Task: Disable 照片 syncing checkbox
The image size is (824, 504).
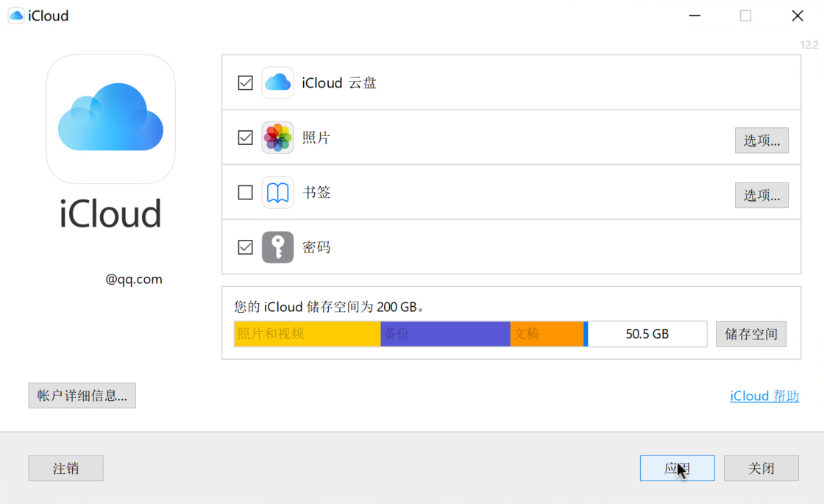Action: 245,138
